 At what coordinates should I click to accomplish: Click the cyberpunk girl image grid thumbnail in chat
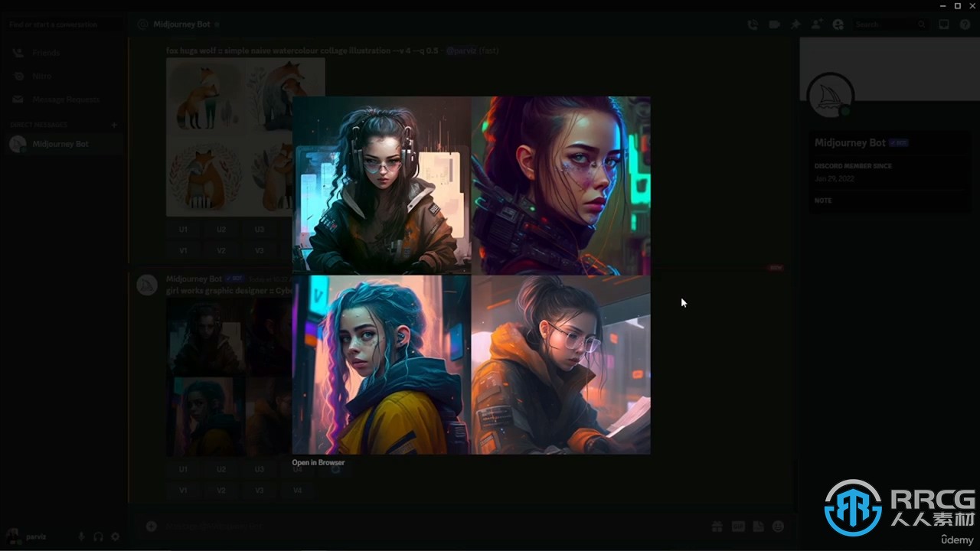[x=229, y=377]
